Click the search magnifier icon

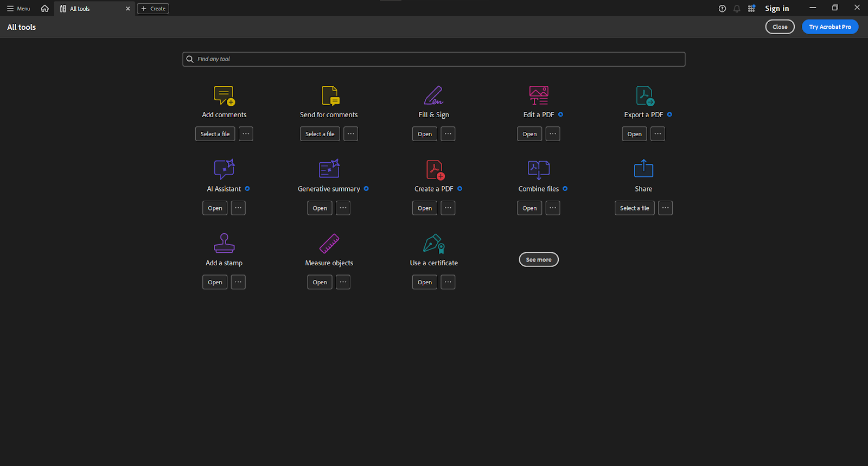click(x=190, y=59)
